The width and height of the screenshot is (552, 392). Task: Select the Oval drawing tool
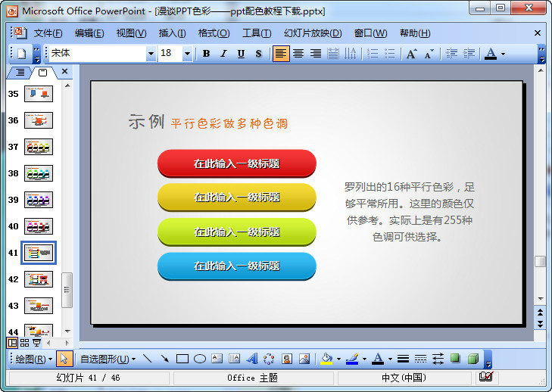[x=200, y=359]
